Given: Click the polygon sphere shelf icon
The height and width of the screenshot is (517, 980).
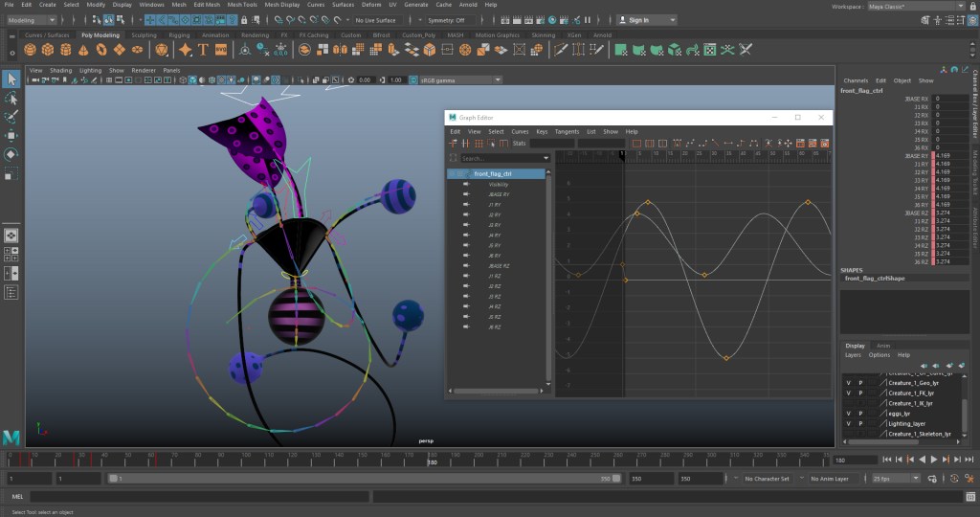Looking at the screenshot, I should click(29, 50).
